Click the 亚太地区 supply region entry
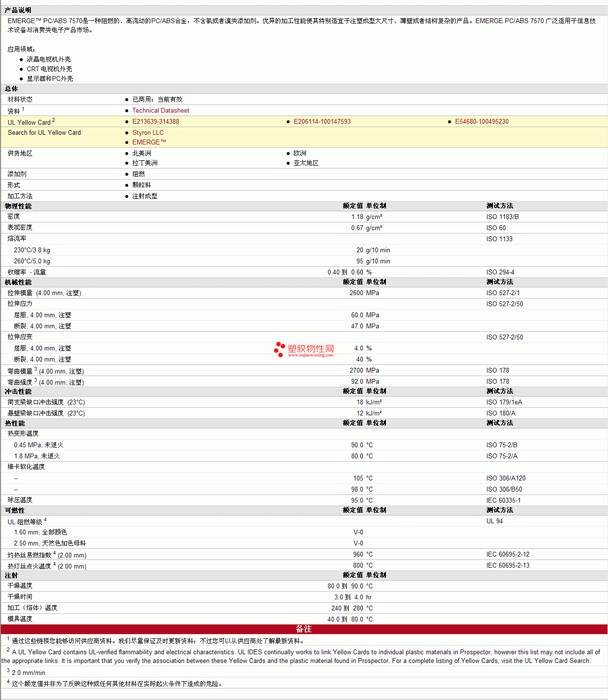This screenshot has height=700, width=608. (306, 163)
